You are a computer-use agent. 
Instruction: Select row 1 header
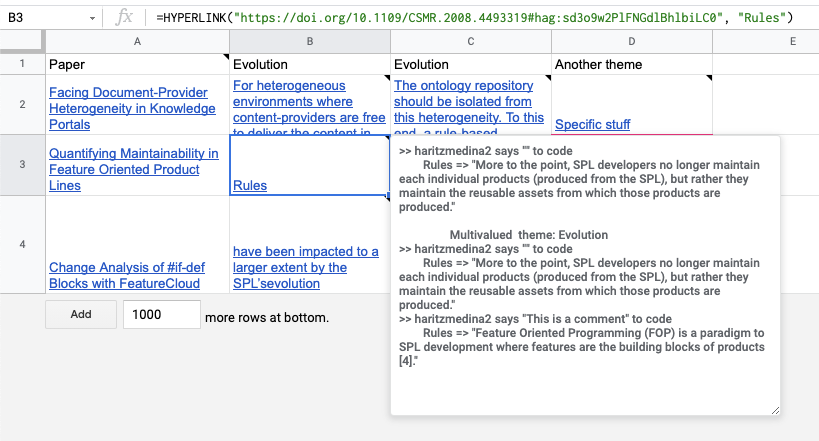(22, 64)
